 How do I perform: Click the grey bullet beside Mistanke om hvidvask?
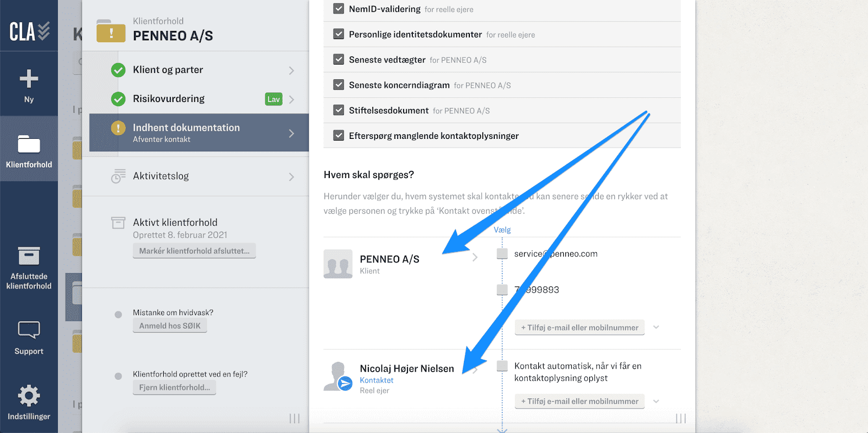tap(118, 315)
